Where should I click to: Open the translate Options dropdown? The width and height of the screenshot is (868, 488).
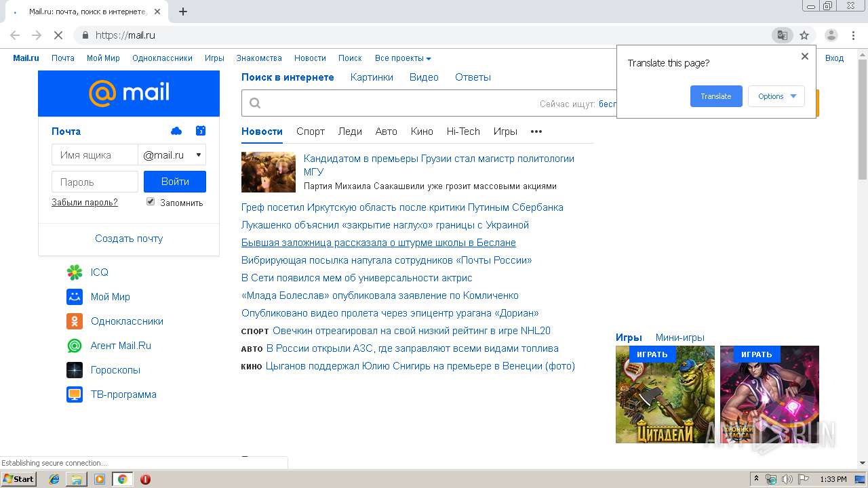pyautogui.click(x=776, y=96)
